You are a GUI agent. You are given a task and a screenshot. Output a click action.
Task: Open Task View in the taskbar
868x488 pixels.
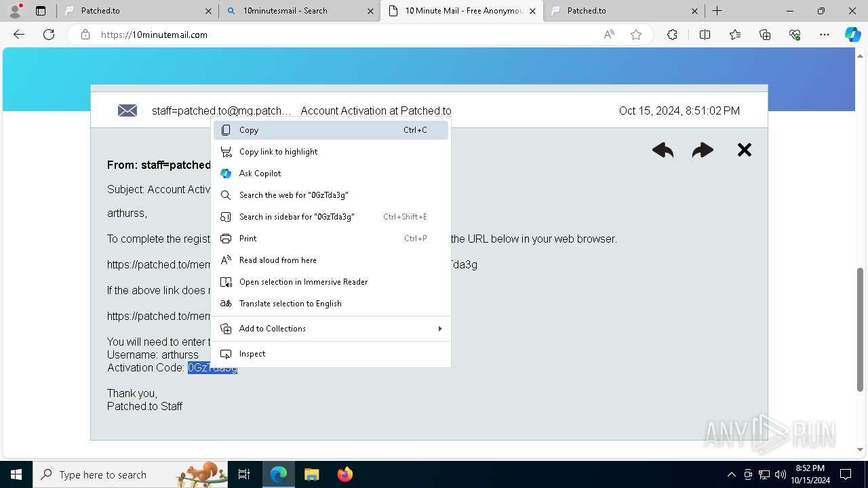pyautogui.click(x=244, y=474)
